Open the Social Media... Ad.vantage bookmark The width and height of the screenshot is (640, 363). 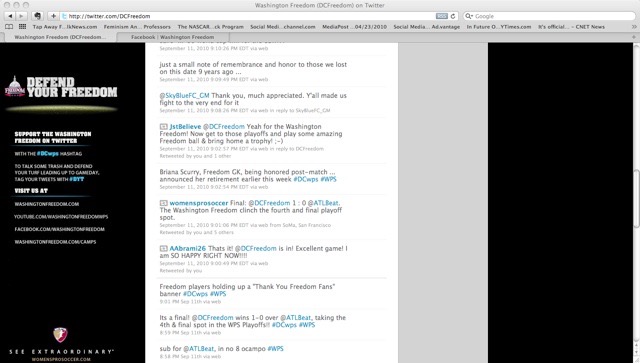point(427,27)
